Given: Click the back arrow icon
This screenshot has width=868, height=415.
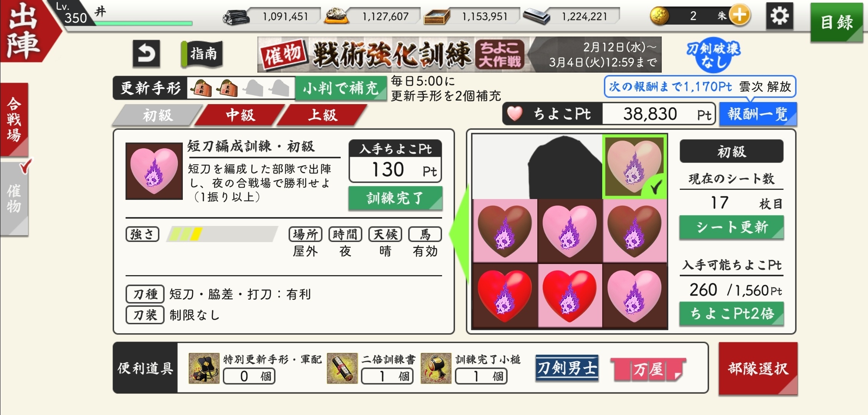Looking at the screenshot, I should click(x=146, y=53).
